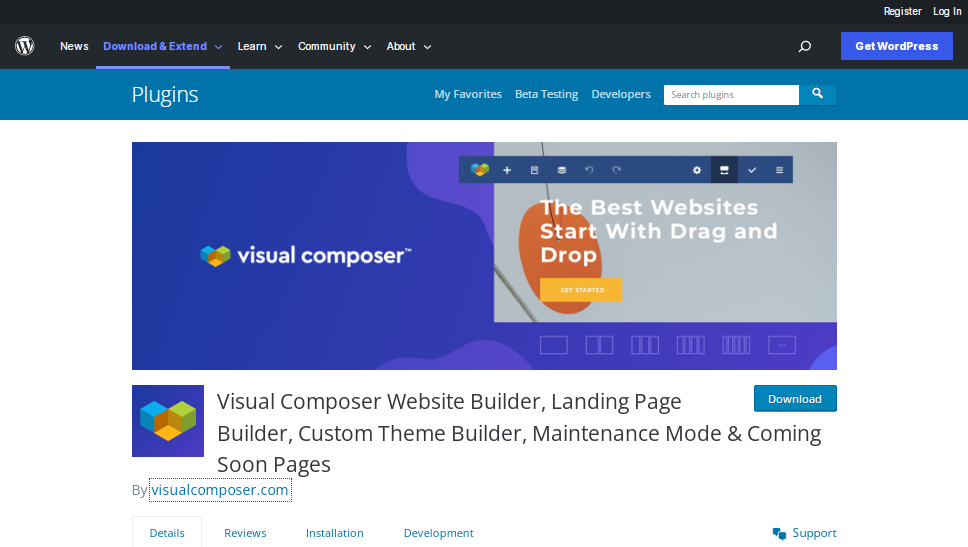Image resolution: width=968 pixels, height=547 pixels.
Task: Click the Visual Composer plugin icon
Action: coord(168,421)
